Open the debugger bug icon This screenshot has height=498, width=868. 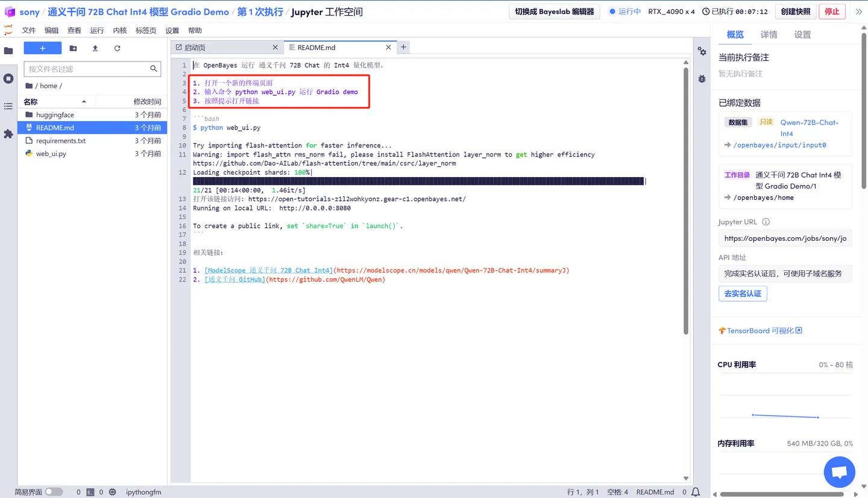(x=702, y=79)
